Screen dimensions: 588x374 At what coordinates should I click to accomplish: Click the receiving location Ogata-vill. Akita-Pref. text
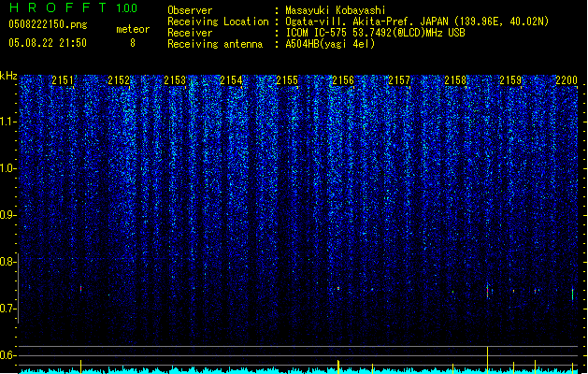(x=417, y=22)
